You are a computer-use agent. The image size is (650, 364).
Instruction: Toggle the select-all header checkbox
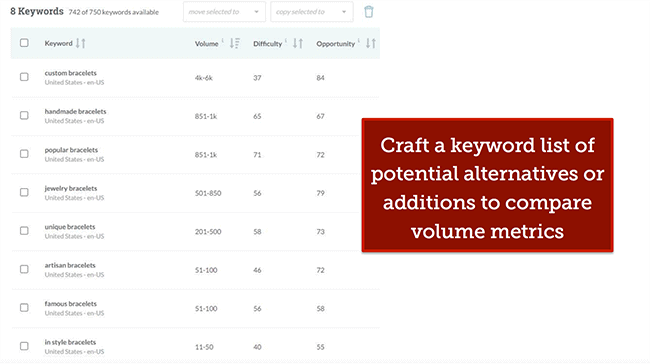click(x=24, y=43)
